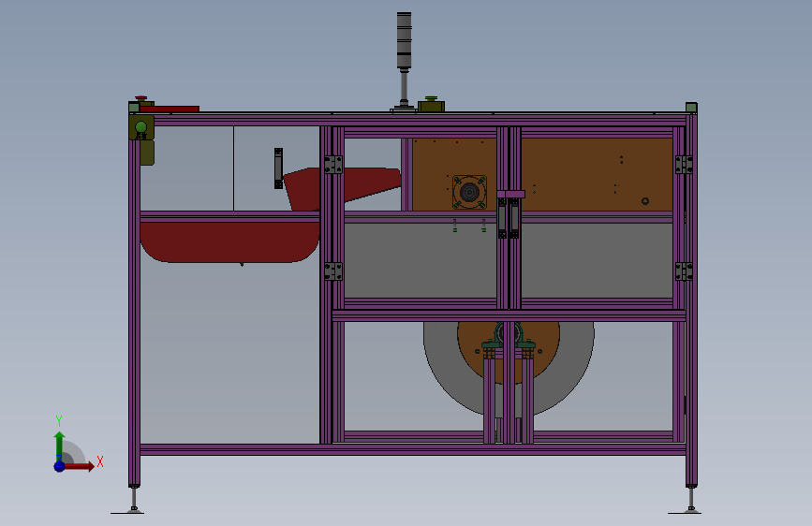This screenshot has height=526, width=812.
Task: Select the left black handle on the center doors
Action: point(502,218)
